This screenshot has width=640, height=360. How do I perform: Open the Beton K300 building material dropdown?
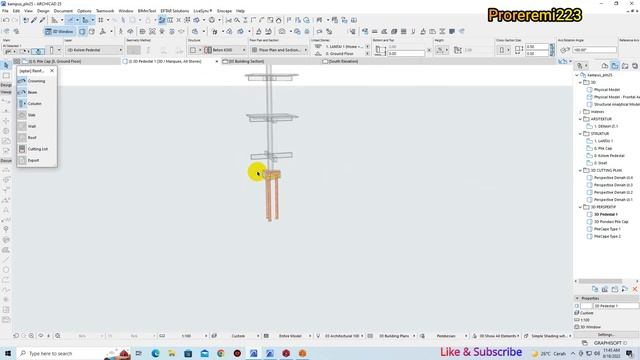coord(225,50)
